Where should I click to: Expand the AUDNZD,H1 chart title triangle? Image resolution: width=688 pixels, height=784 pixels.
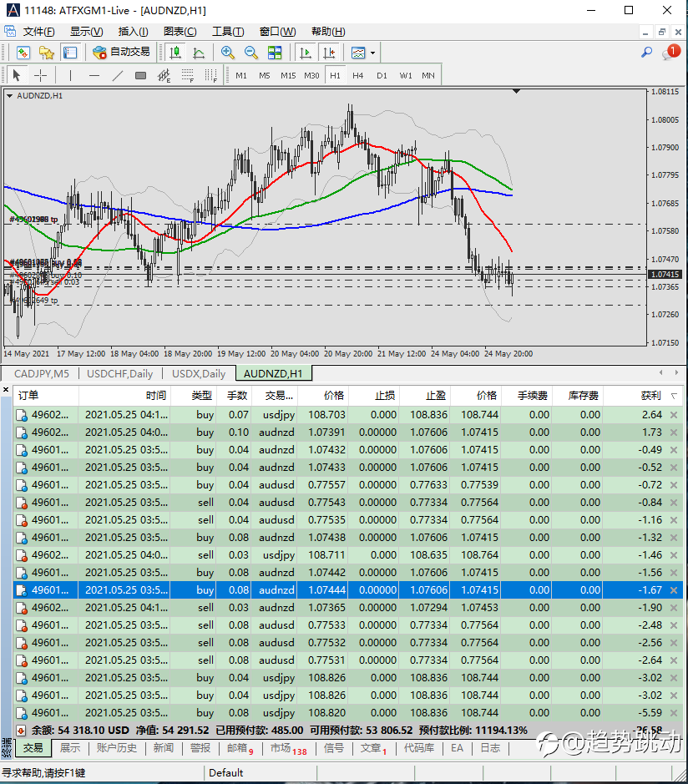click(x=9, y=96)
